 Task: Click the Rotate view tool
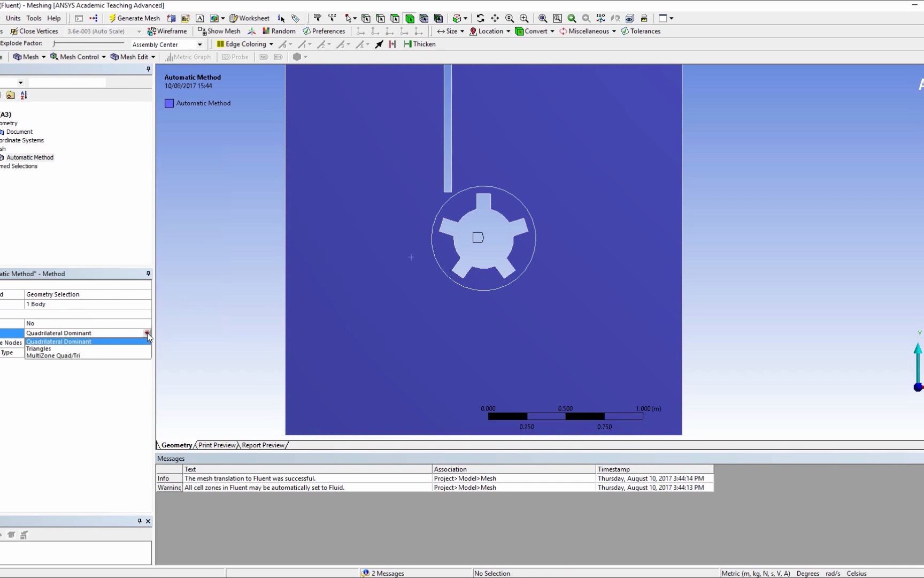(481, 18)
